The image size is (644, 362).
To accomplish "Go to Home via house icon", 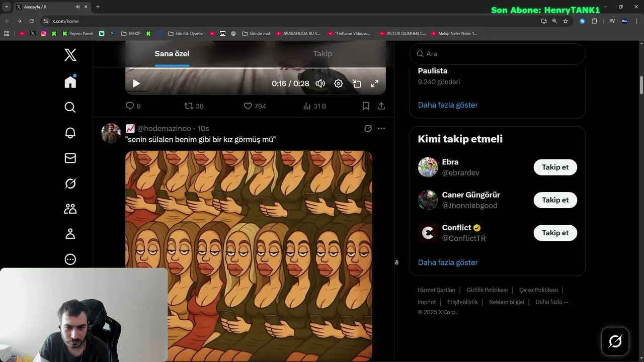I will coord(70,81).
